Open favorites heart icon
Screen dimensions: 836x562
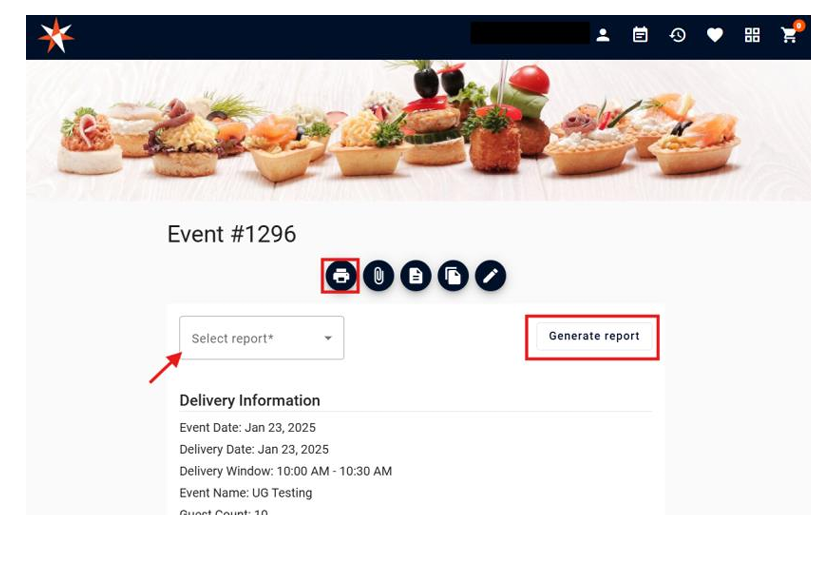(715, 35)
